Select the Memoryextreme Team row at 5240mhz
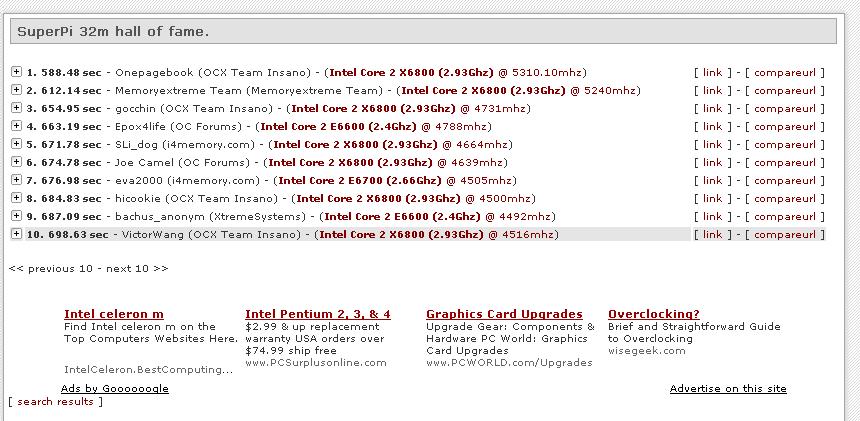 (333, 90)
